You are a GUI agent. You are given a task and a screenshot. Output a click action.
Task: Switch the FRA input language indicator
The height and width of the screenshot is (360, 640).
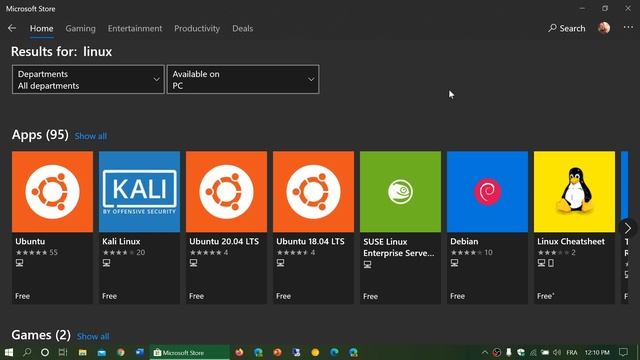pyautogui.click(x=572, y=352)
